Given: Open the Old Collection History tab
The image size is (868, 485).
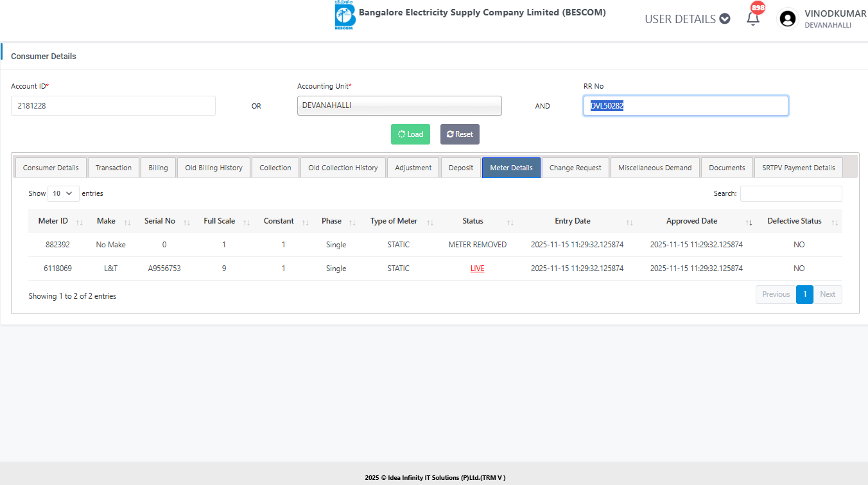Looking at the screenshot, I should (343, 168).
